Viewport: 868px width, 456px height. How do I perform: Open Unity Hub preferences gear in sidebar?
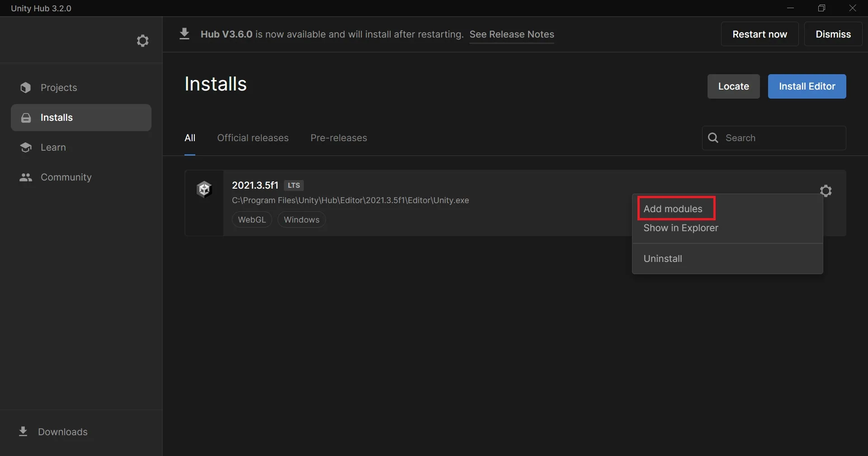pos(143,41)
